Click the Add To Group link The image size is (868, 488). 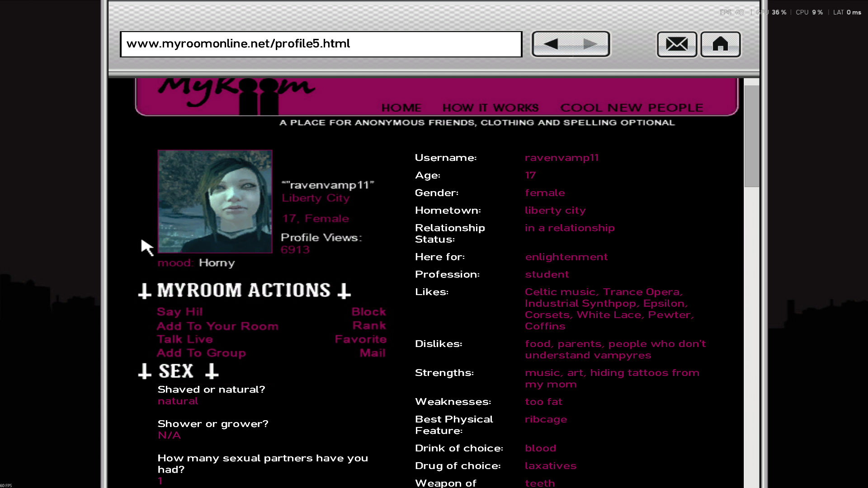[x=201, y=353]
